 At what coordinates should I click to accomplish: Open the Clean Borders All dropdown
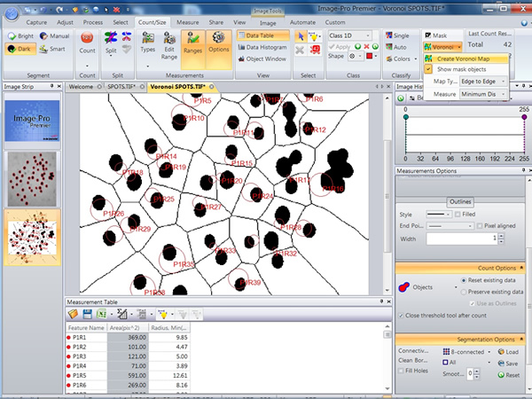[467, 363]
